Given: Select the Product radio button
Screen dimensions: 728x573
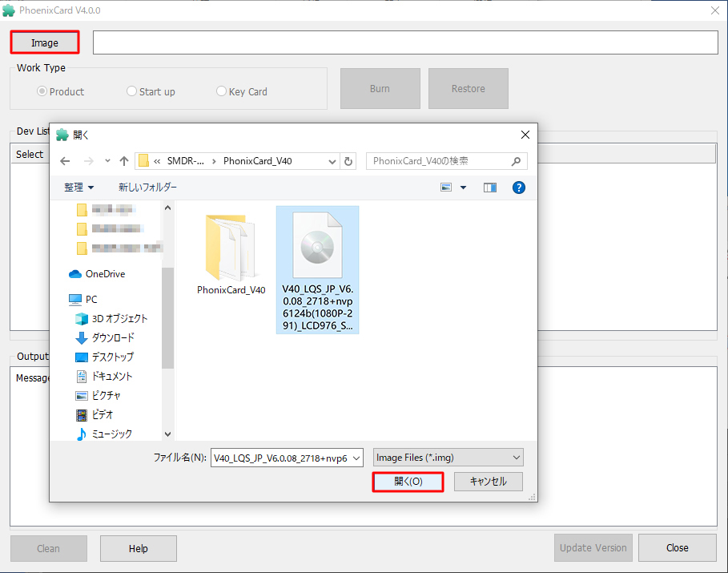Looking at the screenshot, I should click(x=42, y=92).
